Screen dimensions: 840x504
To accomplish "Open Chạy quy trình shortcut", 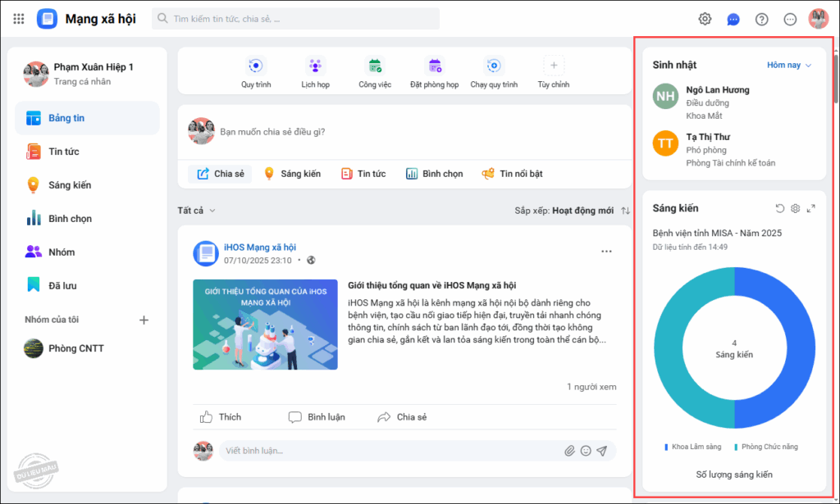I will [x=494, y=72].
